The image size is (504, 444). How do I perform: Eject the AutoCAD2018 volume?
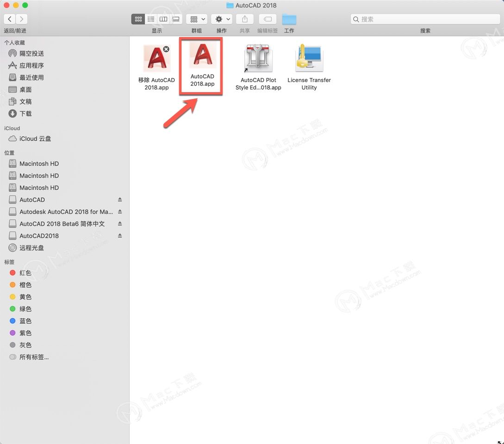point(119,236)
